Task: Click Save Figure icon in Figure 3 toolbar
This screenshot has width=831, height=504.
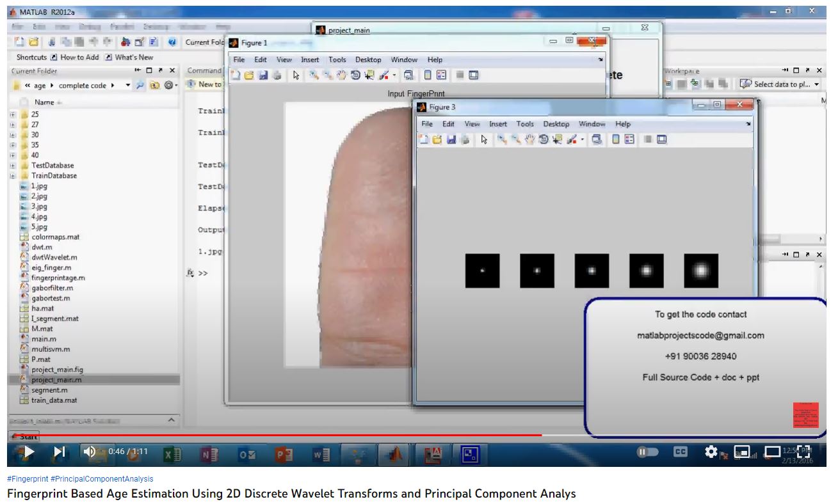Action: pos(451,139)
